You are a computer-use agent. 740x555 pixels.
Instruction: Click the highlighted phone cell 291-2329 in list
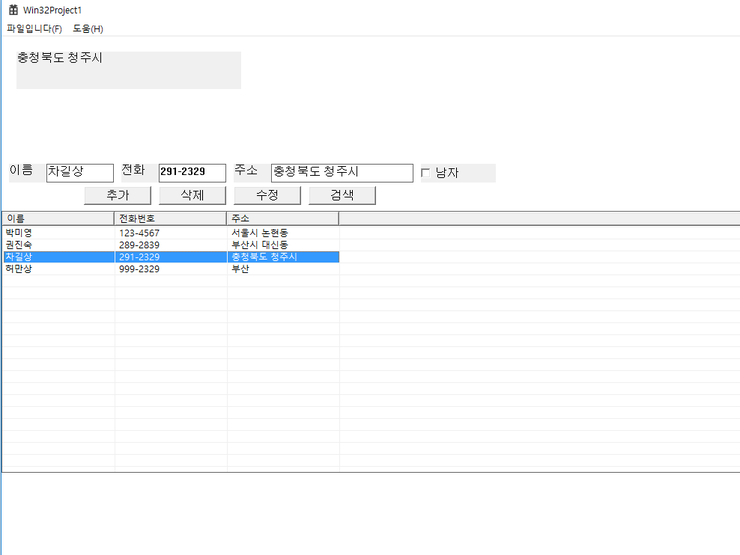click(139, 257)
